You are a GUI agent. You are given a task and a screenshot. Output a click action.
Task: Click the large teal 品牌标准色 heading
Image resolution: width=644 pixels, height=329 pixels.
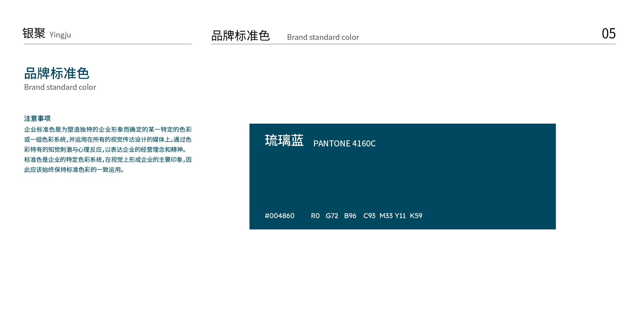(57, 73)
